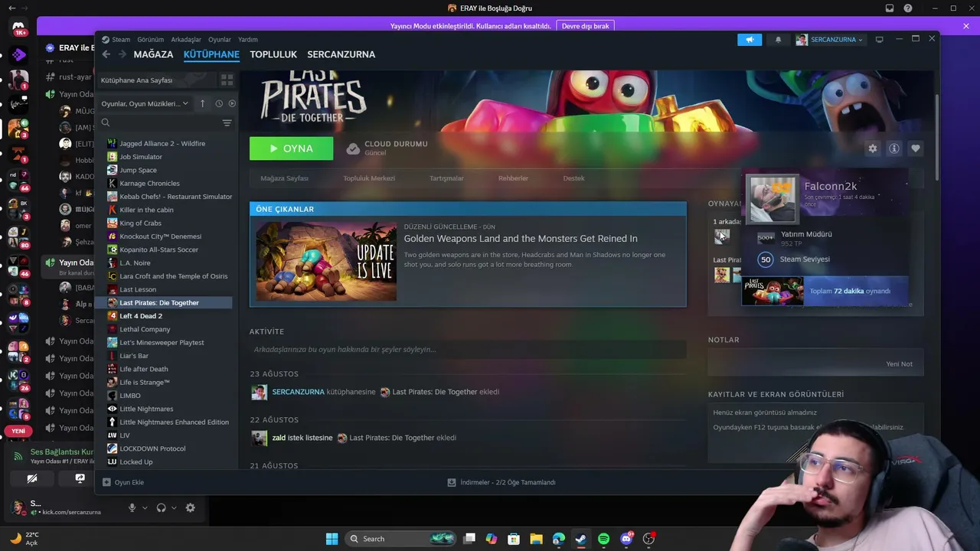Expand Discord headphone output options arrow
Image resolution: width=980 pixels, height=551 pixels.
click(x=174, y=507)
